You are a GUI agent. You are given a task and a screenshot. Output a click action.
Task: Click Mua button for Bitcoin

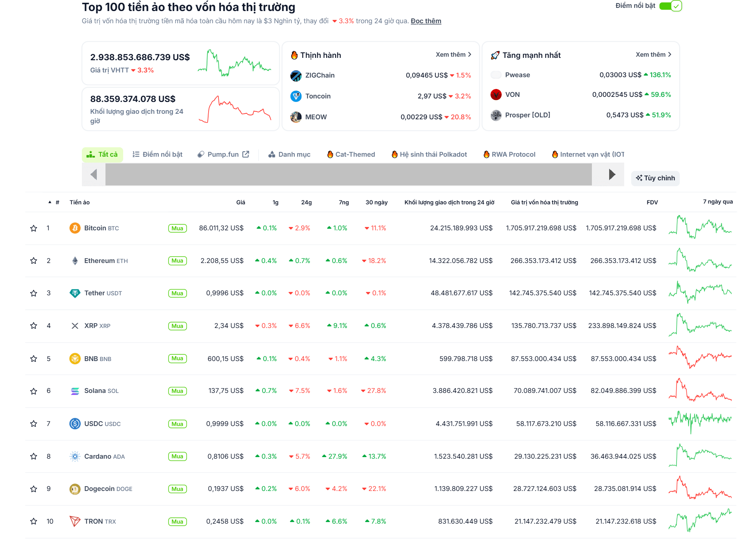(177, 228)
